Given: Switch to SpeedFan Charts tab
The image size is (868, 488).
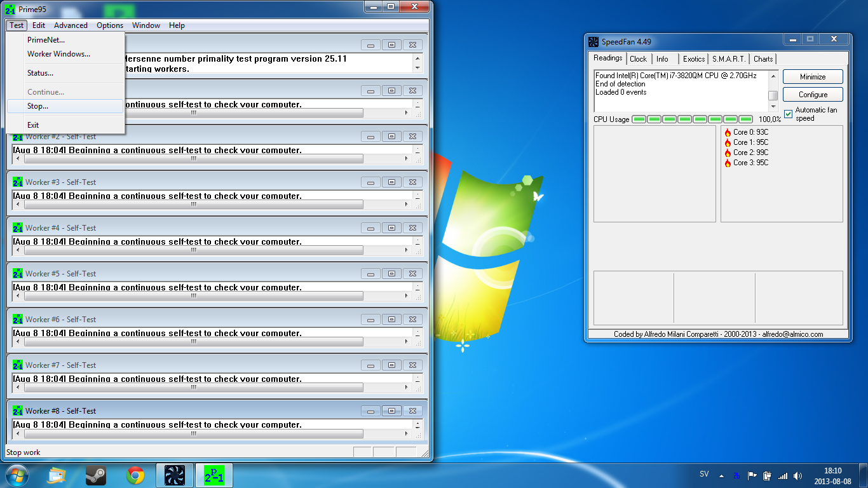Looking at the screenshot, I should [763, 59].
